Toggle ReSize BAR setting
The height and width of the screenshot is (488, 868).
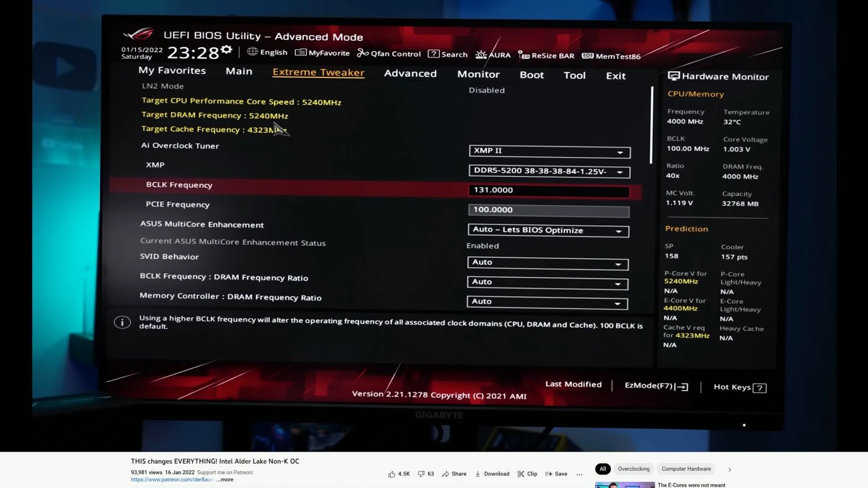click(x=546, y=56)
